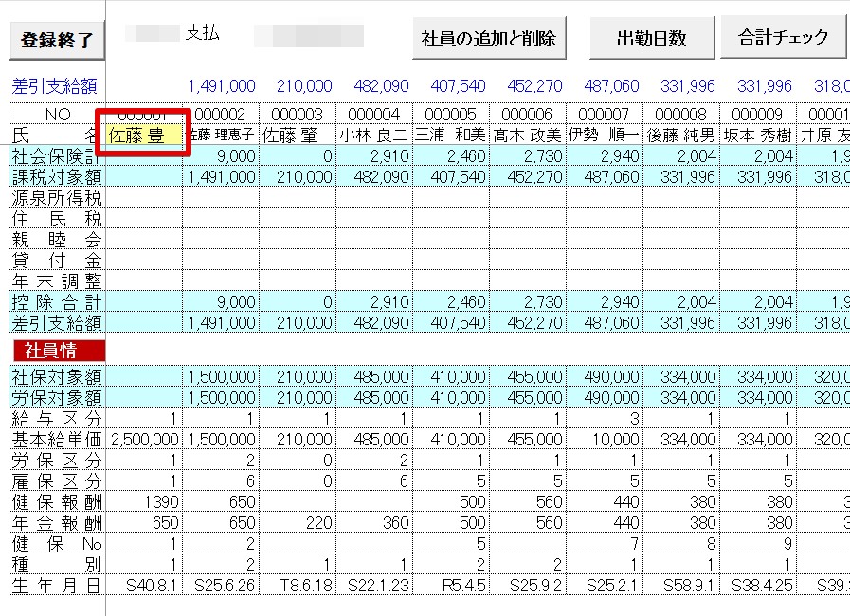
Task: Click the 控除合計 row label
Action: 57,302
